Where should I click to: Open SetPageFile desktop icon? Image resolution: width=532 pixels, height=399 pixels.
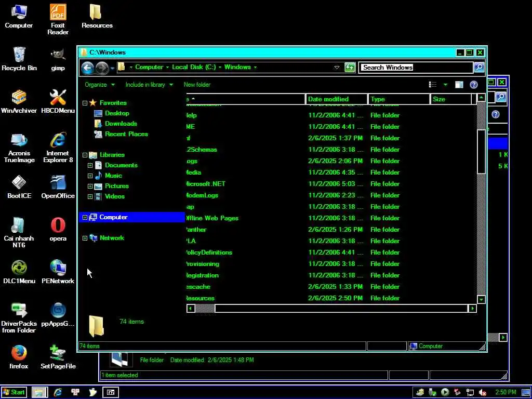[x=58, y=357]
